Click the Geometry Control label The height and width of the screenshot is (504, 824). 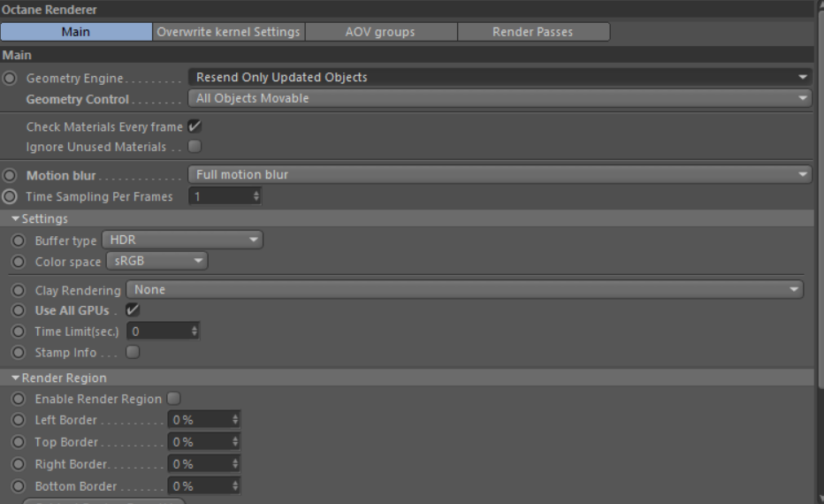click(x=77, y=99)
